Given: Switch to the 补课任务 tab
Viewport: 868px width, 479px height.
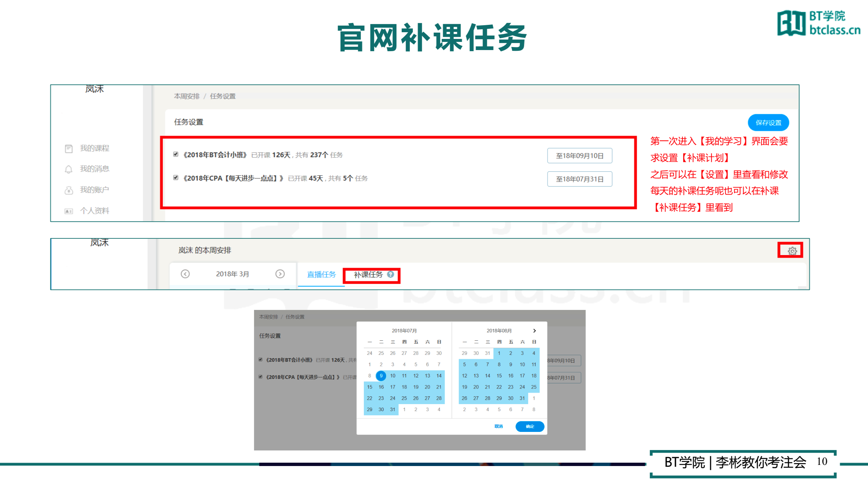Looking at the screenshot, I should click(368, 274).
